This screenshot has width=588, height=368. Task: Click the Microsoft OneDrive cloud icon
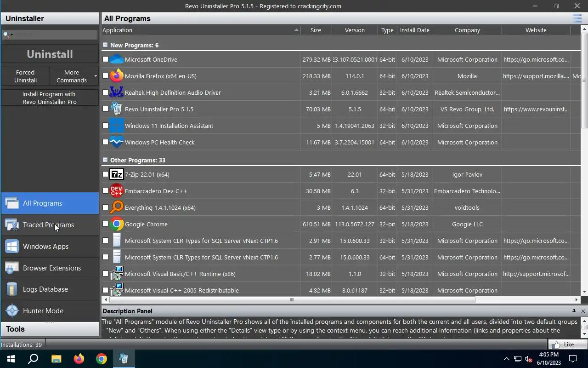pos(117,59)
